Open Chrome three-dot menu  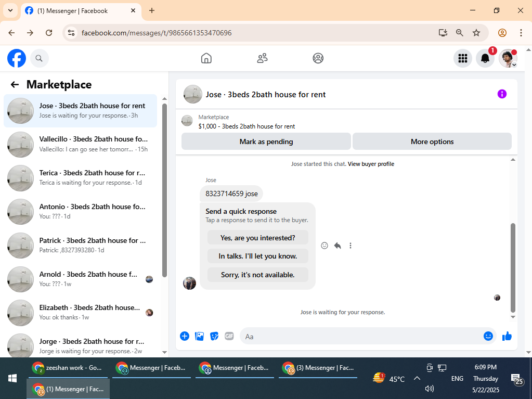click(521, 33)
